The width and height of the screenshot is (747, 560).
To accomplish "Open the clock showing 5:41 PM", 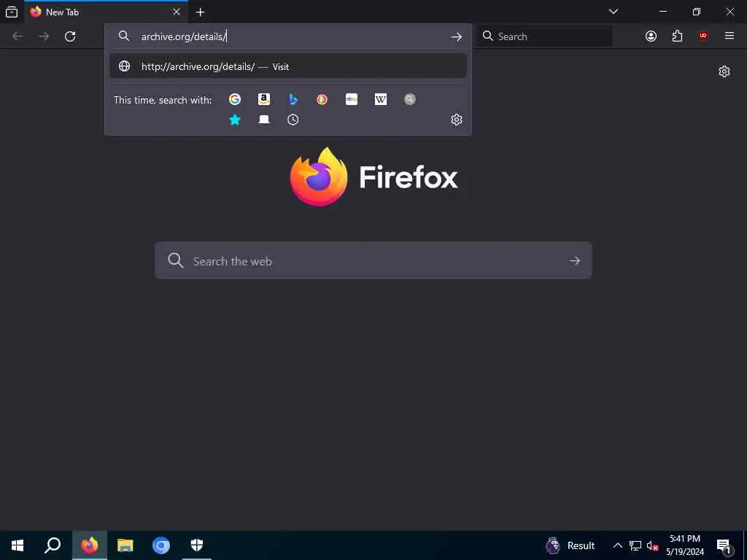I will point(684,545).
